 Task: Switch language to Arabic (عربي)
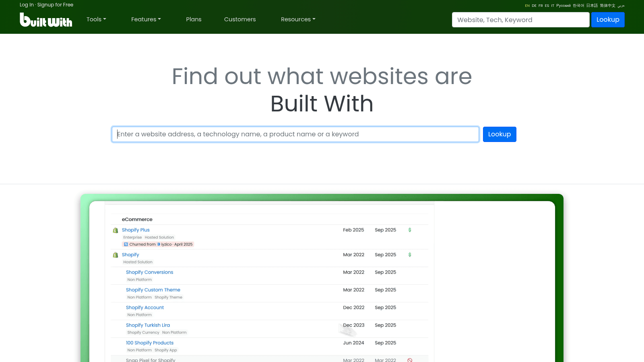pos(621,6)
